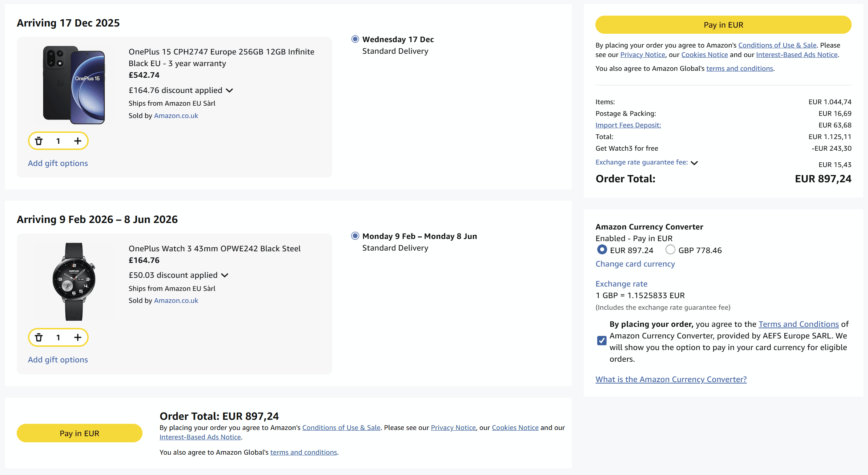Click the OnePlus Watch 3 quantity value
The image size is (868, 475).
(58, 337)
